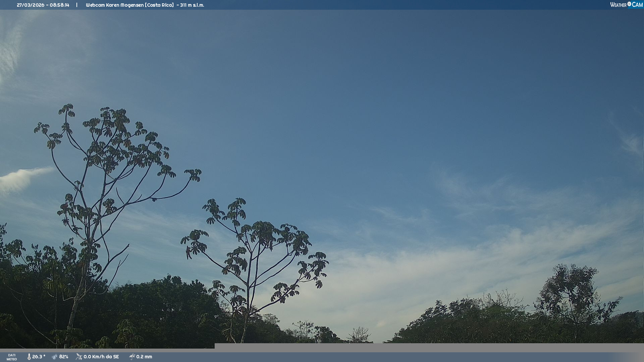Click the grey bar below webcam image
This screenshot has width=644, height=362.
429,347
